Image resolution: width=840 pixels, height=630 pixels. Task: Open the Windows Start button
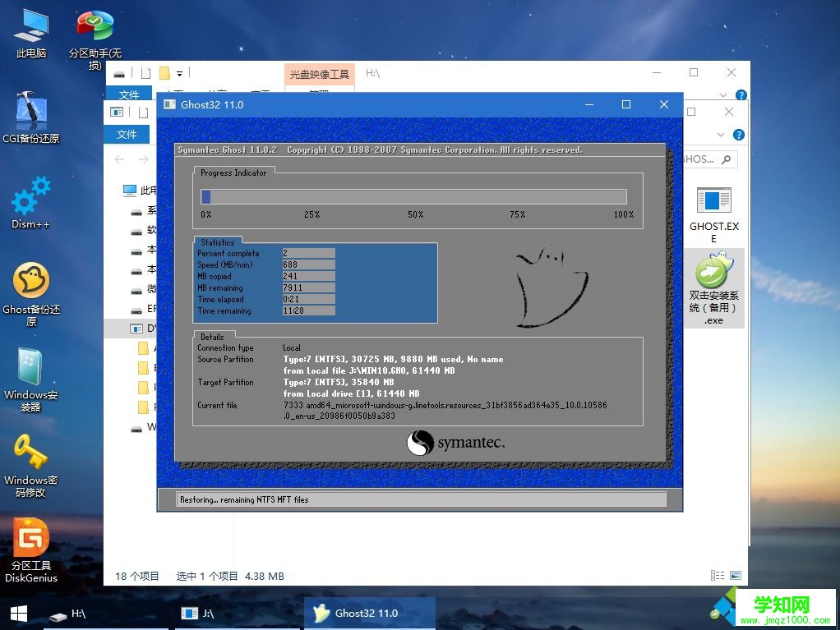pyautogui.click(x=16, y=614)
